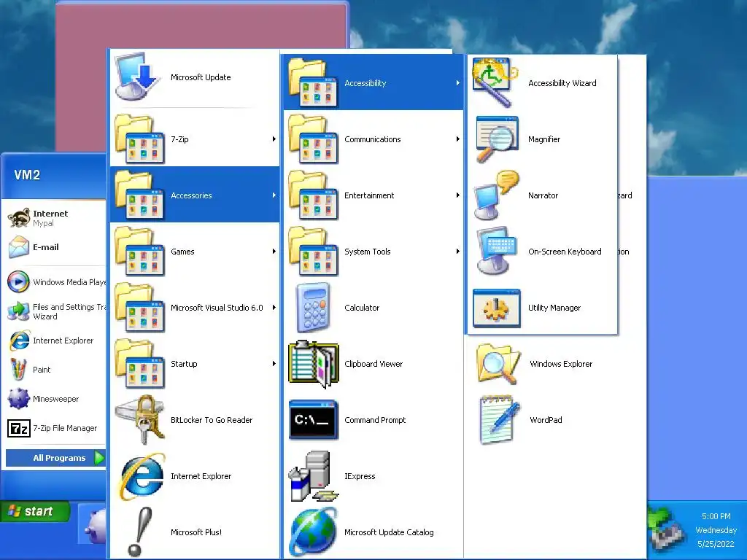Click the Command Prompt black console icon
This screenshot has height=560, width=747.
click(x=314, y=420)
